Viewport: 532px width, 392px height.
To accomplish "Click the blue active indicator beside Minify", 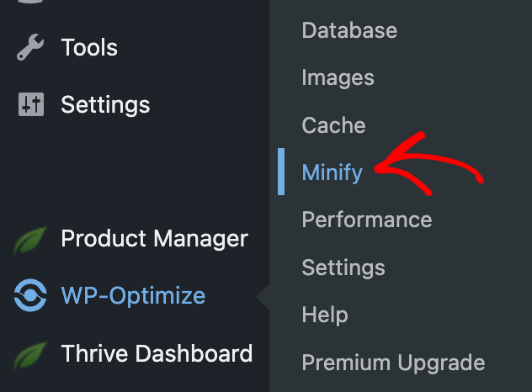I will click(281, 172).
